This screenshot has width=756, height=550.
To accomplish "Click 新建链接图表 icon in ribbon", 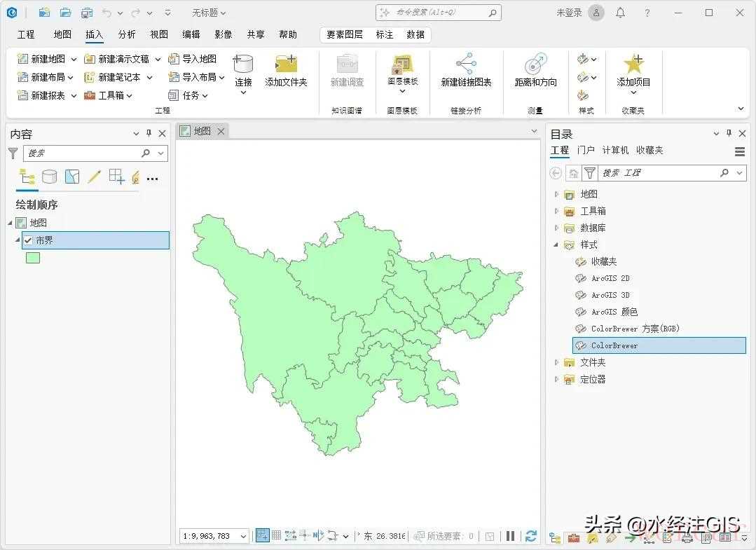I will click(466, 65).
